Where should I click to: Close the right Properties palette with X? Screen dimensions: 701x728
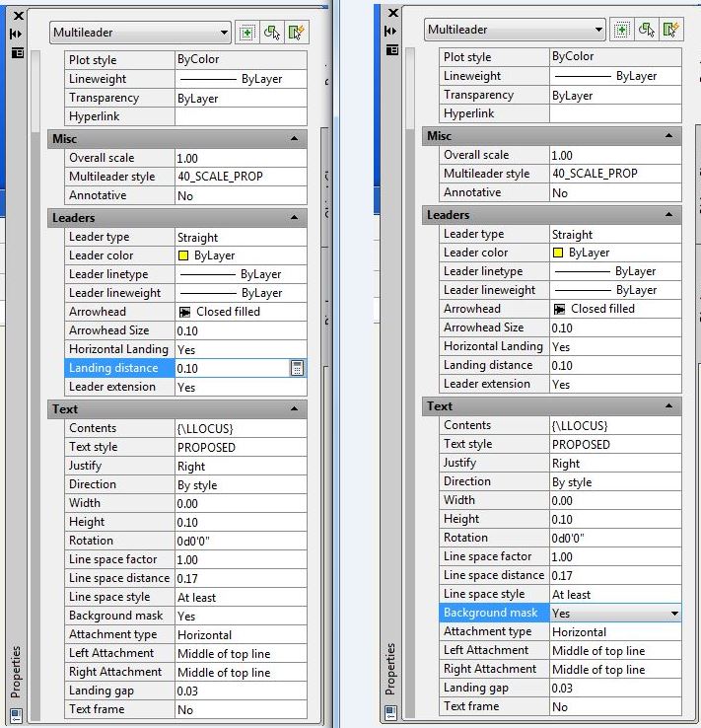tap(393, 13)
